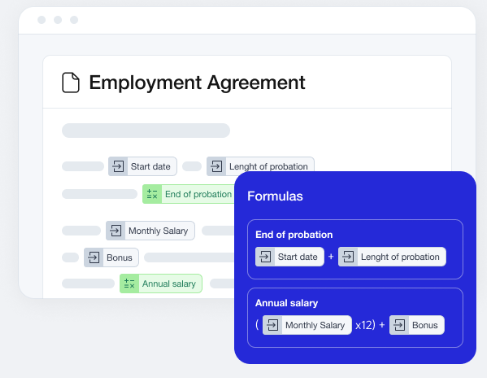
Task: Select green Annual salary field label
Action: pos(169,284)
